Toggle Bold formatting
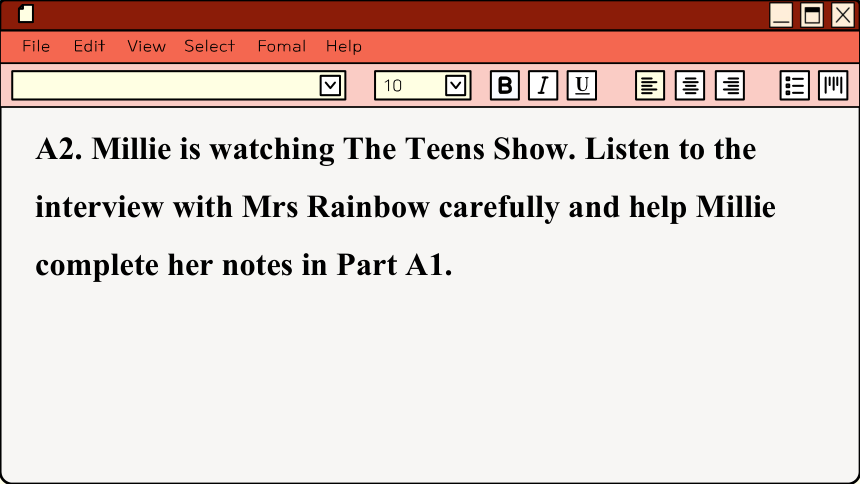860x484 pixels. 505,86
